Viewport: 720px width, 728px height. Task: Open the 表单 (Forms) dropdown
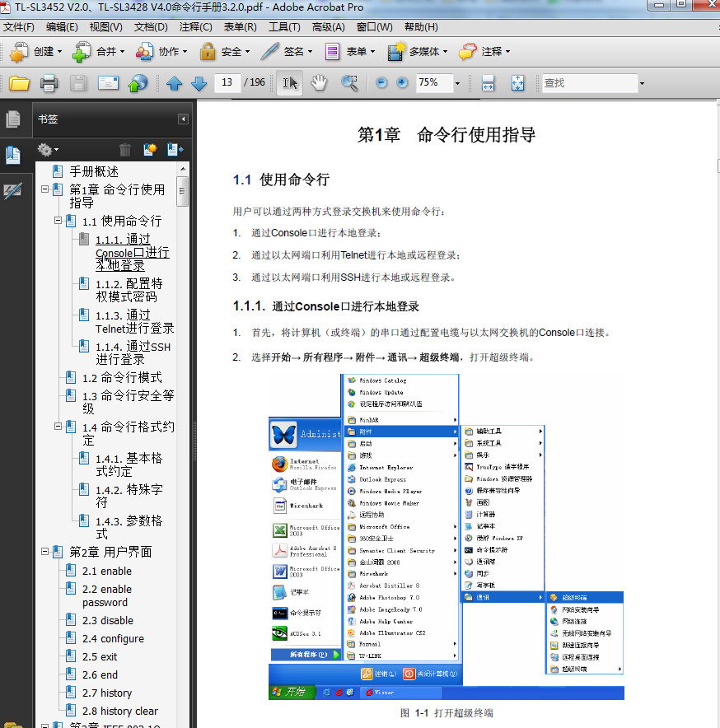point(350,52)
